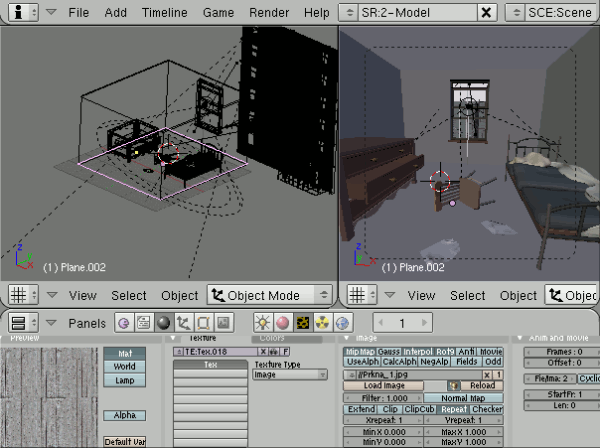Collapse the info header menus triangle
The image size is (600, 448).
point(51,12)
